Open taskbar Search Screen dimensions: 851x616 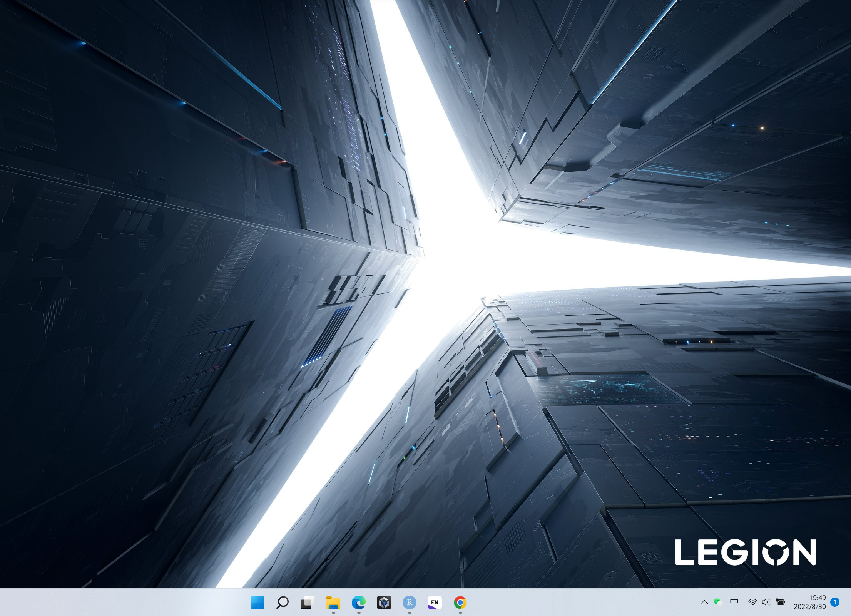point(283,603)
